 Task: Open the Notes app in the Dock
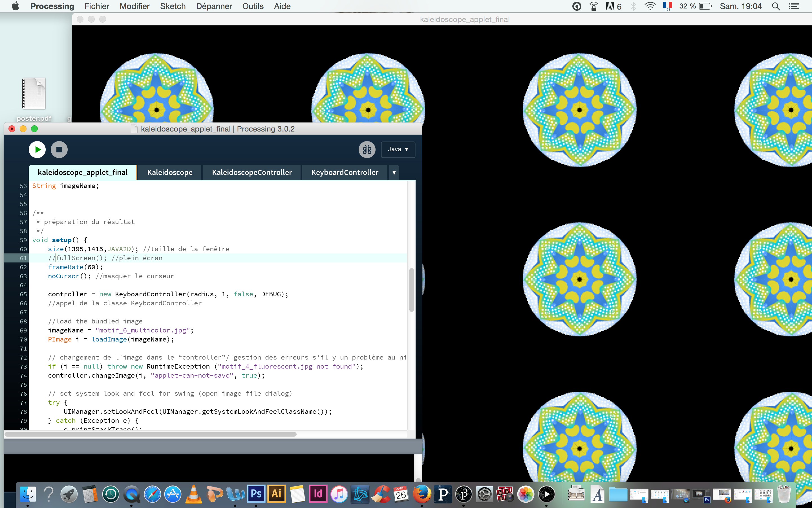click(x=298, y=494)
